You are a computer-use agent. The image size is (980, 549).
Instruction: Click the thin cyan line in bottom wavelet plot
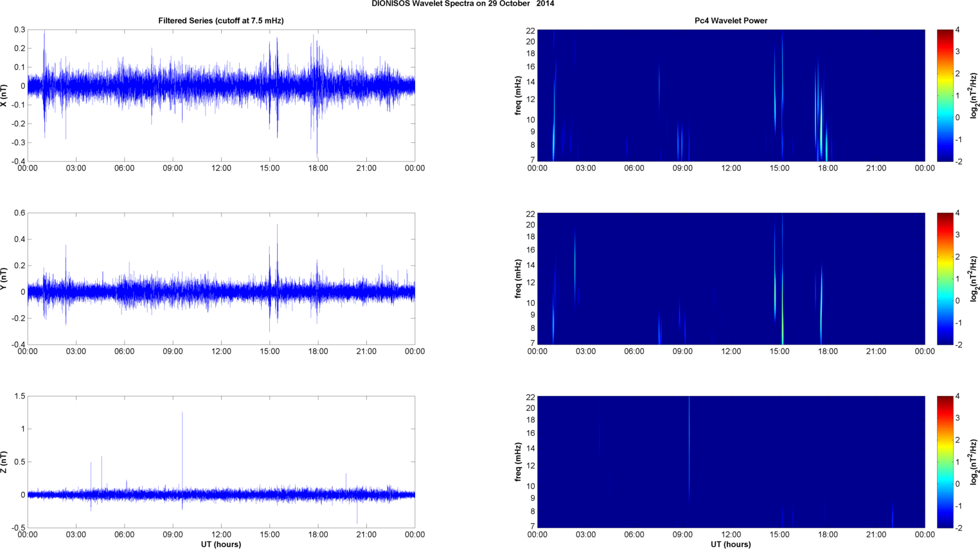(x=689, y=450)
